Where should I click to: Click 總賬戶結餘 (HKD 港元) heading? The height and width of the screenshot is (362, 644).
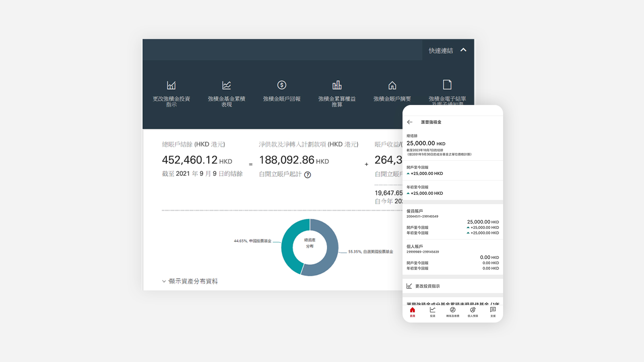194,144
